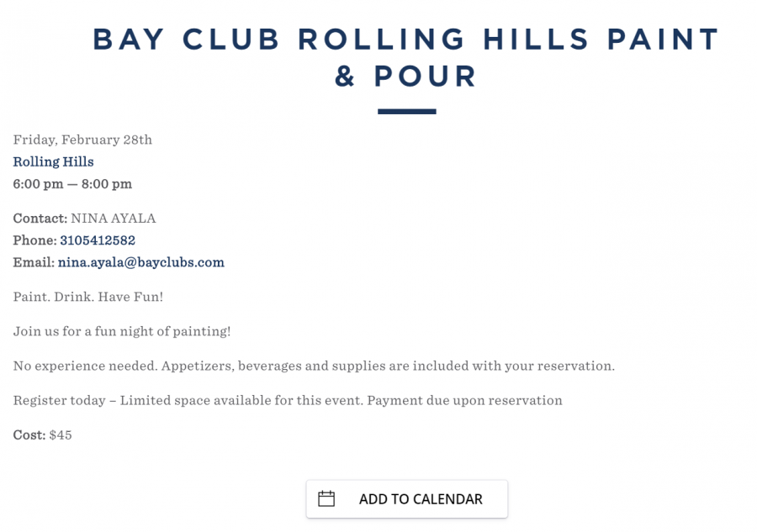Click the heading line Bay Club Rolling Hills Paint
The height and width of the screenshot is (532, 757).
406,39
